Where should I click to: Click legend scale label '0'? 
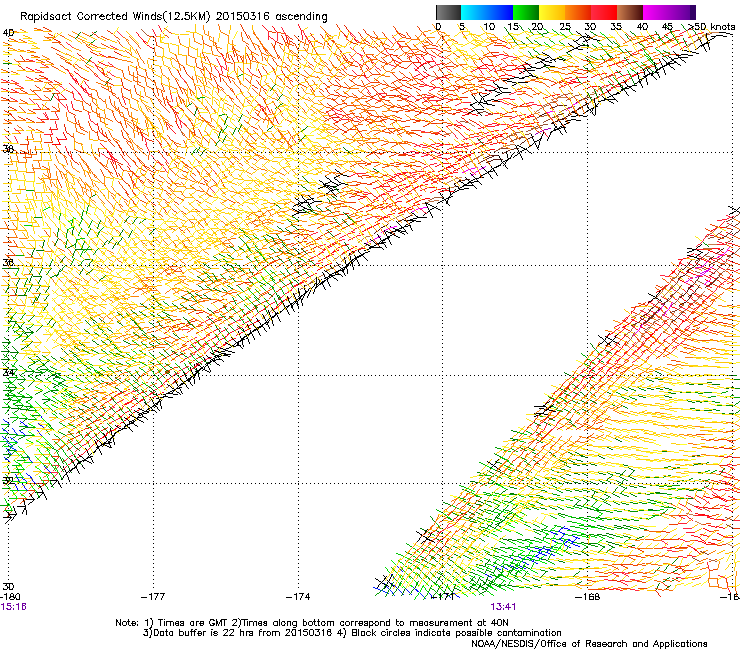coord(438,27)
